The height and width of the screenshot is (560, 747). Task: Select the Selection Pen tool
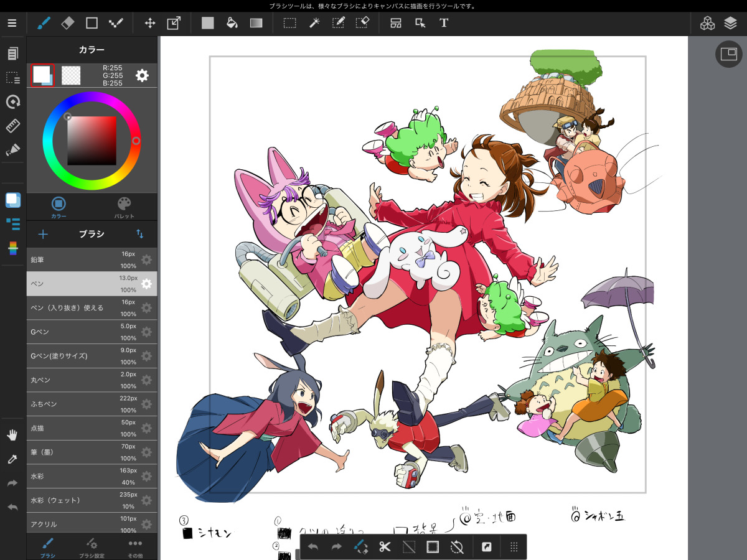pos(338,24)
